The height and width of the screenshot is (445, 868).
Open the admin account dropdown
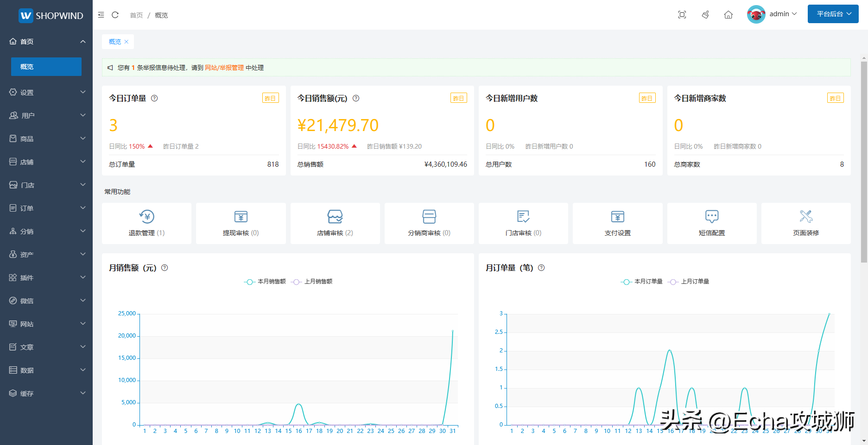(783, 14)
